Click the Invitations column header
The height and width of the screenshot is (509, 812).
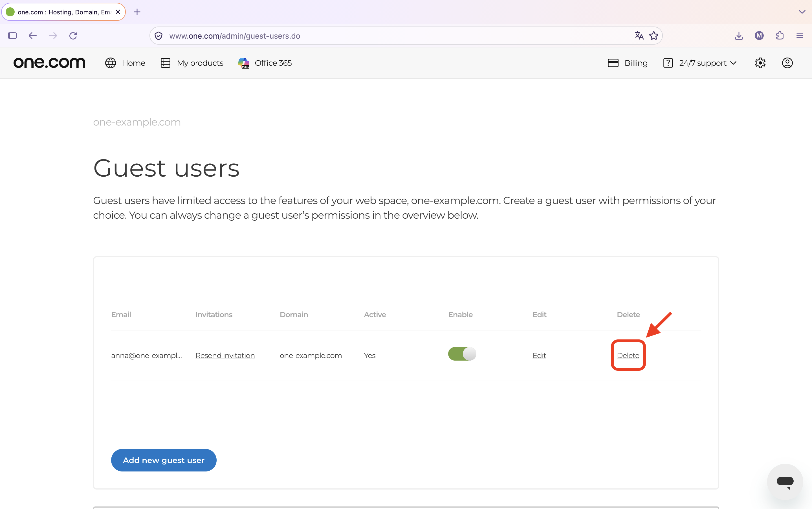(x=214, y=314)
